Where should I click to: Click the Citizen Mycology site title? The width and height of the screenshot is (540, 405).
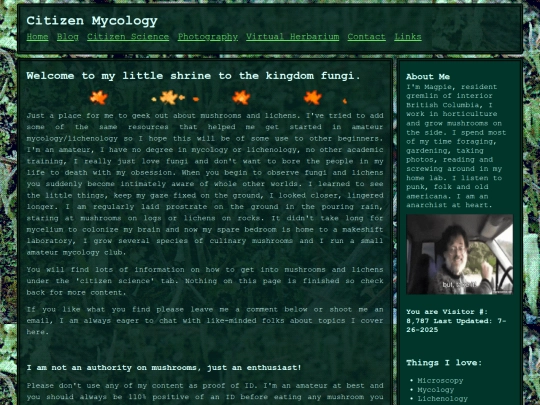click(92, 21)
